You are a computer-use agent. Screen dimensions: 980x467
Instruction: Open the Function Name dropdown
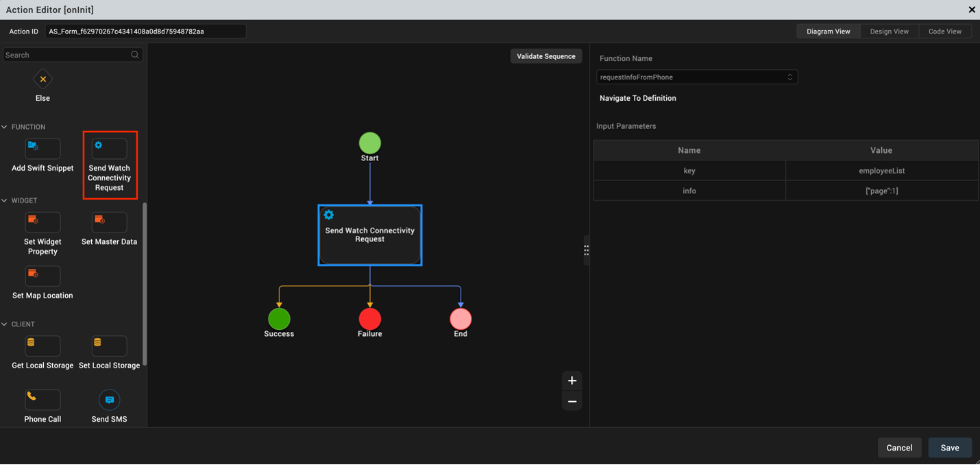pyautogui.click(x=697, y=77)
